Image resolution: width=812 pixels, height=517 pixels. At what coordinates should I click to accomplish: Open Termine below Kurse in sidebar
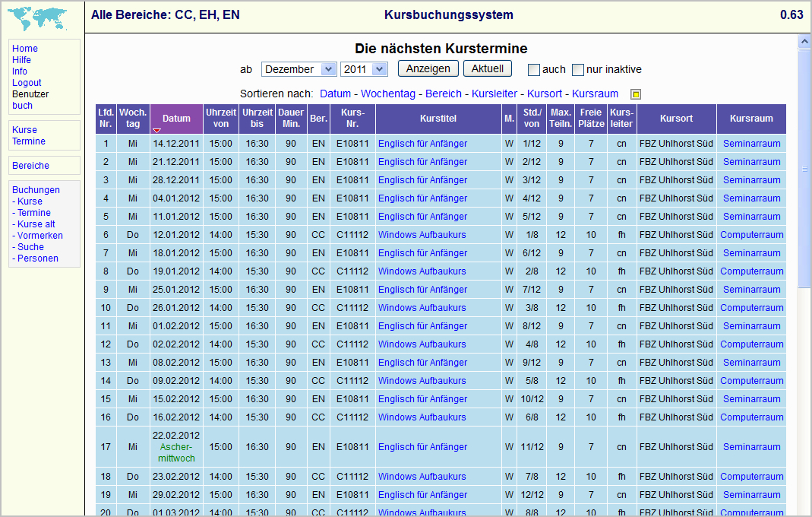click(29, 141)
